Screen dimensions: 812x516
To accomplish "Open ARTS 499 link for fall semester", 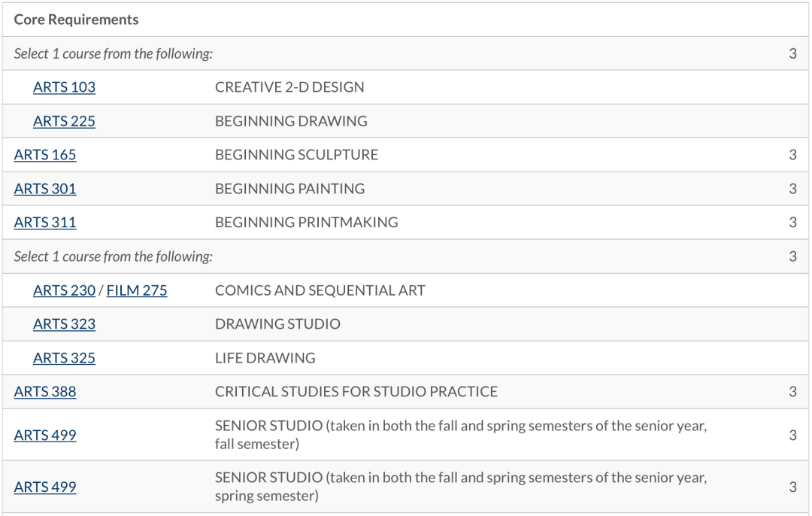I will (x=45, y=436).
